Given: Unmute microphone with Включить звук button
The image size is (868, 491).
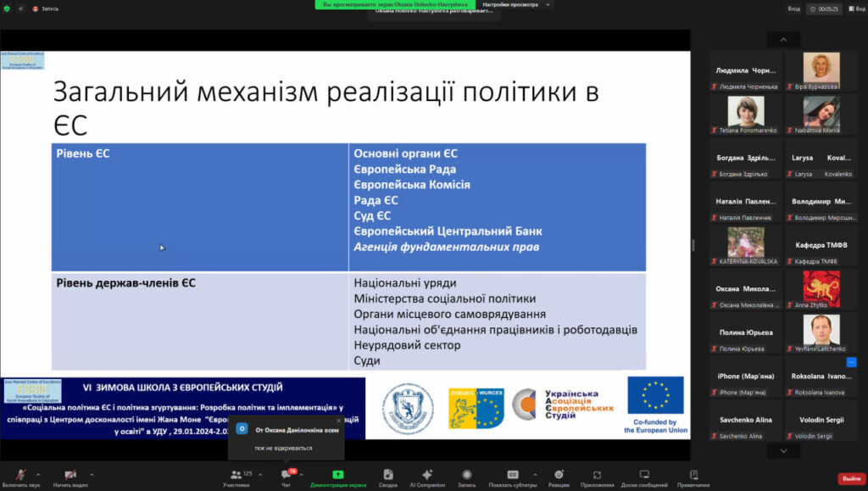Looking at the screenshot, I should 20,475.
